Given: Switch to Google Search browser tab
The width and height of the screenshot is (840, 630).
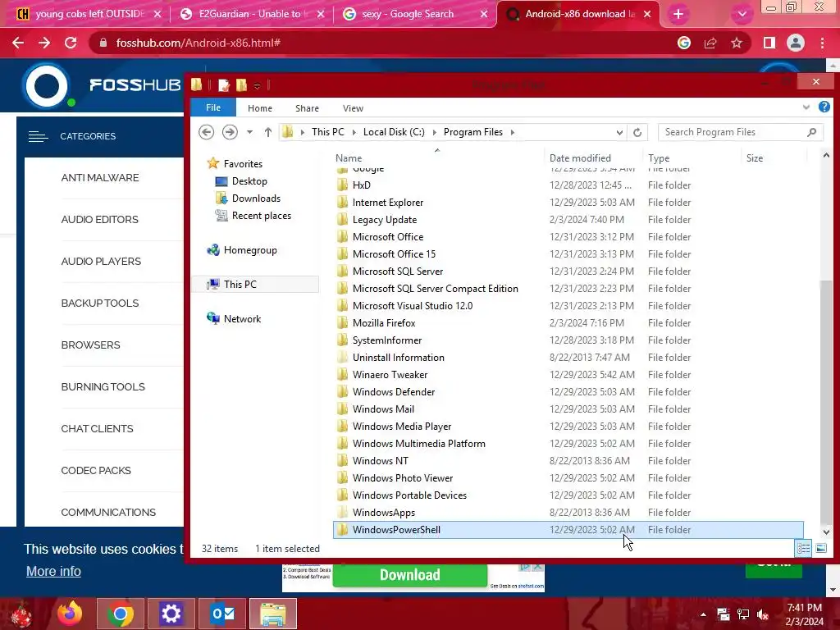Looking at the screenshot, I should pos(416,14).
